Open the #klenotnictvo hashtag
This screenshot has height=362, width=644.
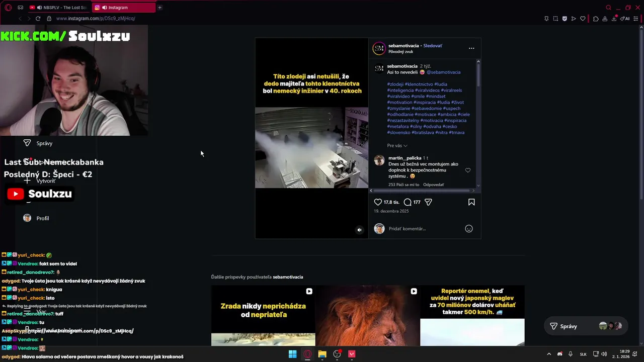point(419,84)
